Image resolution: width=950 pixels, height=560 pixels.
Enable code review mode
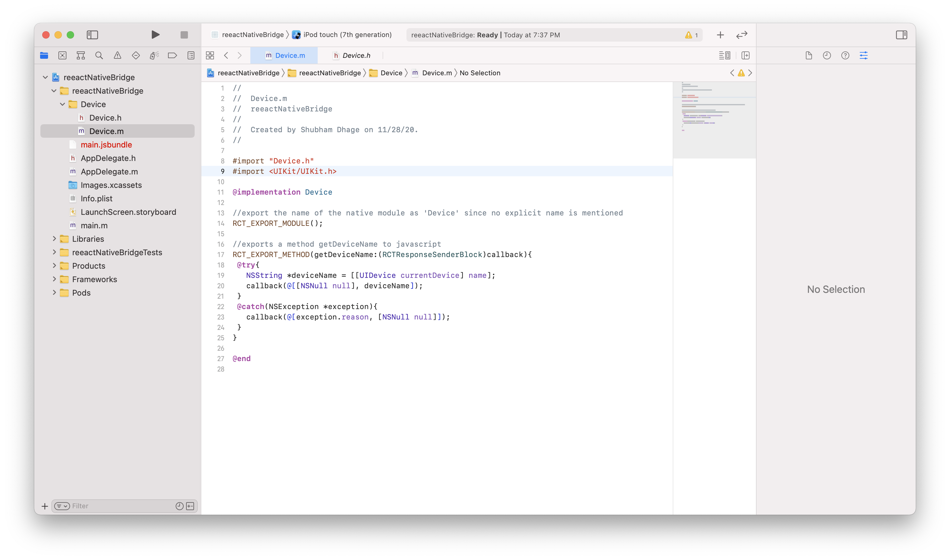[x=742, y=35]
